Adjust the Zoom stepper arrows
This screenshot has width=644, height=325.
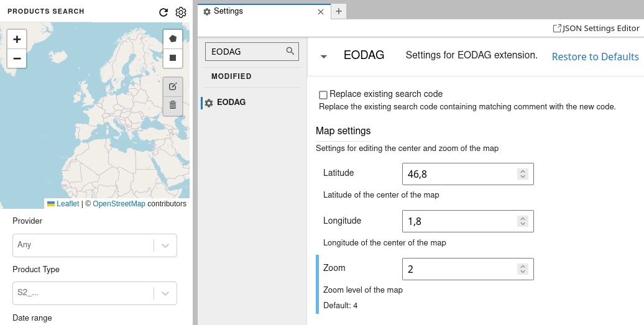coord(522,269)
